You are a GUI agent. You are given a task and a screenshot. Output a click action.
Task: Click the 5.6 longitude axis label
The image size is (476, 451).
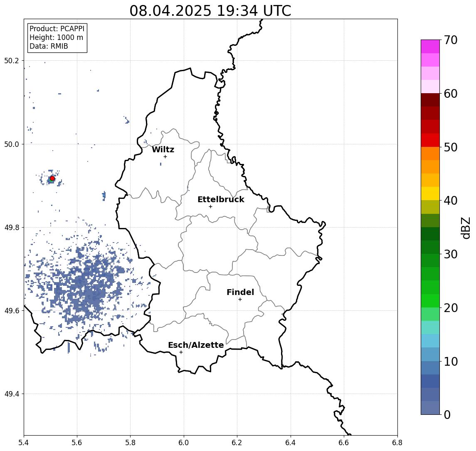click(x=77, y=443)
